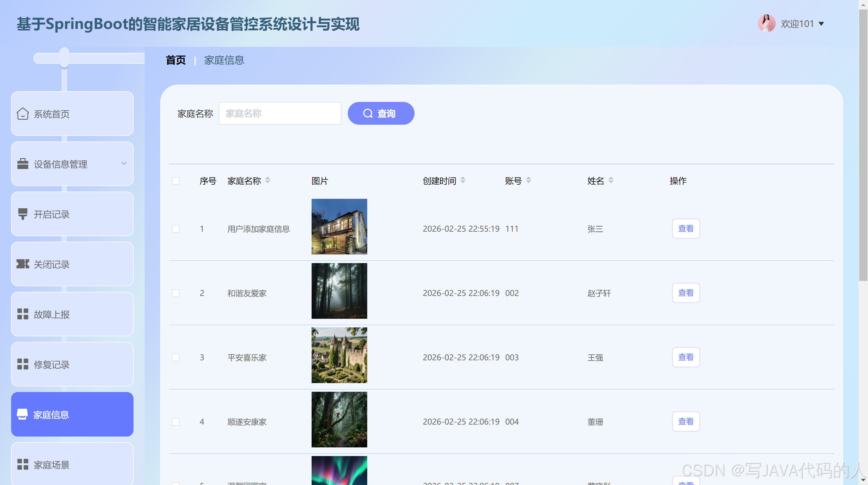Click the 操作 column header
Screen dimensions: 868x485
[x=678, y=181]
